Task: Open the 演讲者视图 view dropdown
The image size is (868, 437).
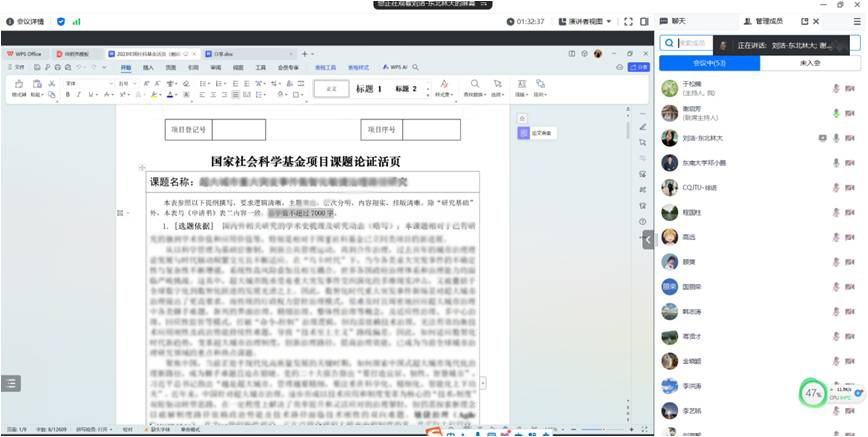Action: point(586,21)
